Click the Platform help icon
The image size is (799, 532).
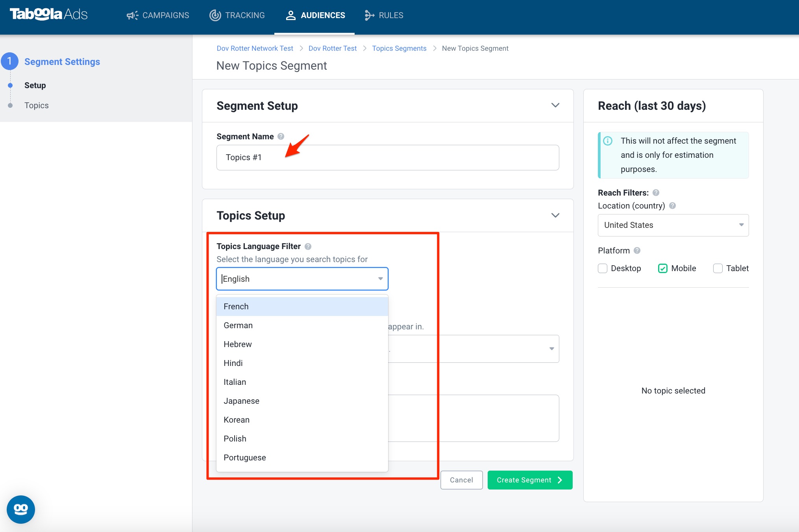(637, 251)
